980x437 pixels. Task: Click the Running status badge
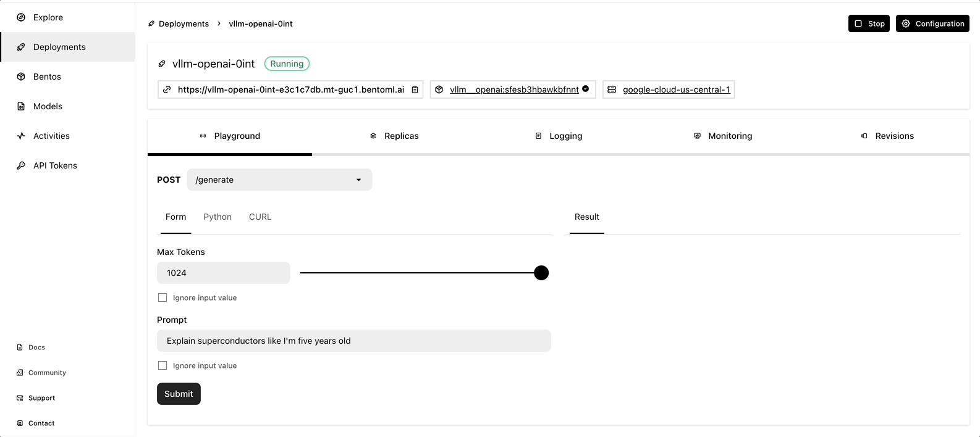[287, 64]
